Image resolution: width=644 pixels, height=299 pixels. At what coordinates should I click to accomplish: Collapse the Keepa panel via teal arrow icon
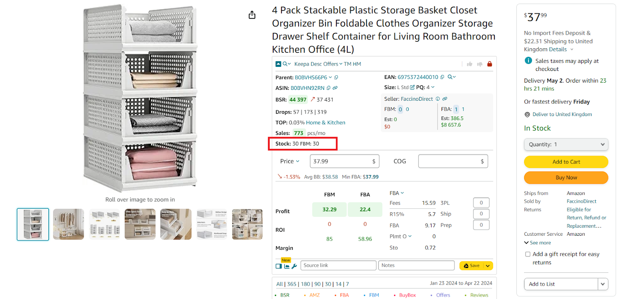(278, 64)
